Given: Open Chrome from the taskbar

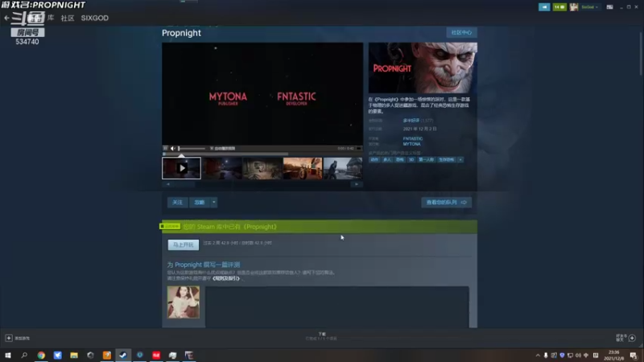Looking at the screenshot, I should tap(41, 356).
